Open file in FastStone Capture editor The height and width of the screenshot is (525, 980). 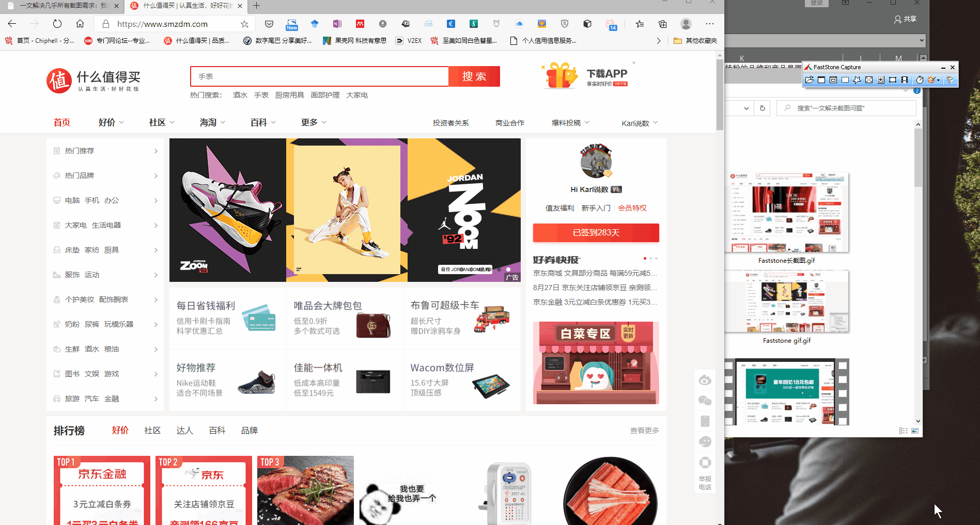click(x=810, y=79)
